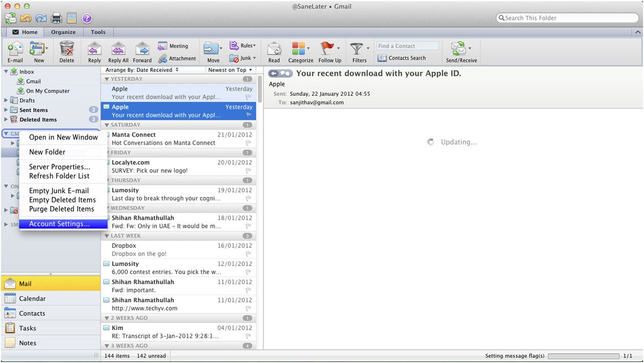Open the Rules dropdown
This screenshot has width=644, height=363.
pyautogui.click(x=242, y=46)
